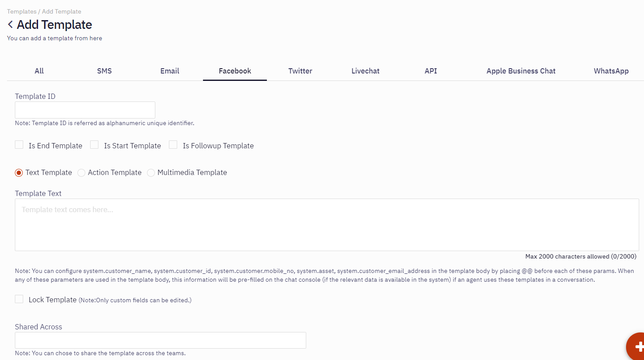Pick the Multimedia Template radio option

click(151, 173)
